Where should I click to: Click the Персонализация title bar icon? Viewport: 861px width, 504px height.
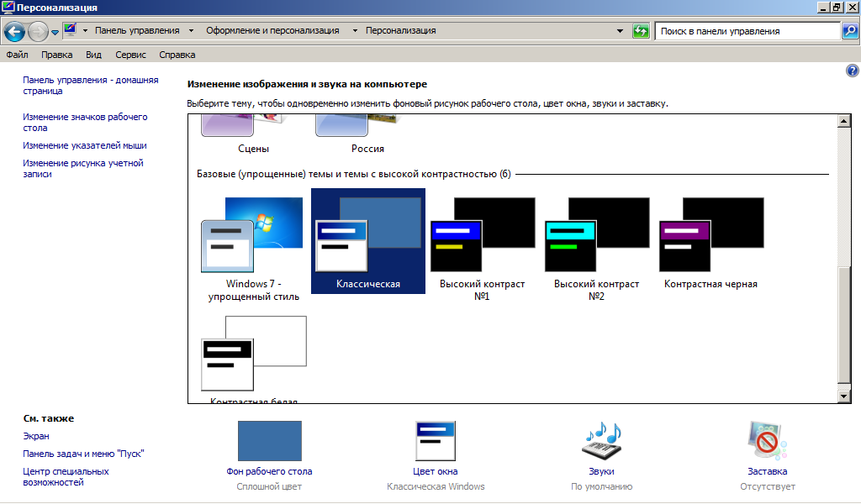[x=8, y=7]
